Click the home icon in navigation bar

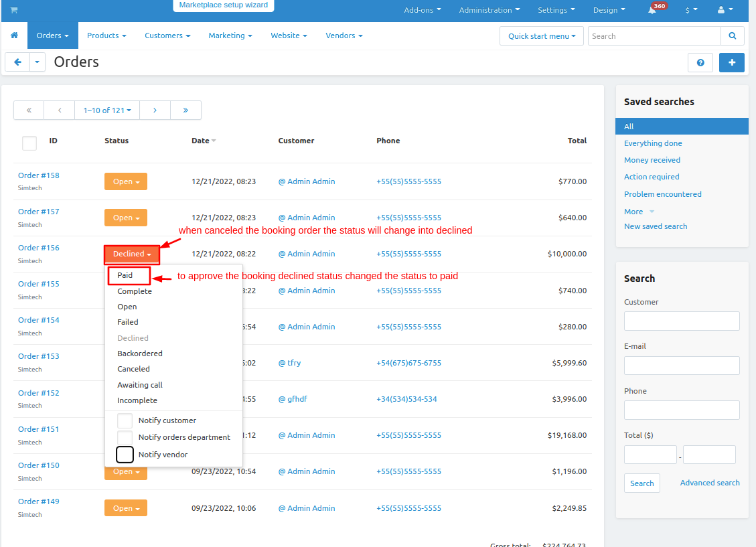(14, 35)
